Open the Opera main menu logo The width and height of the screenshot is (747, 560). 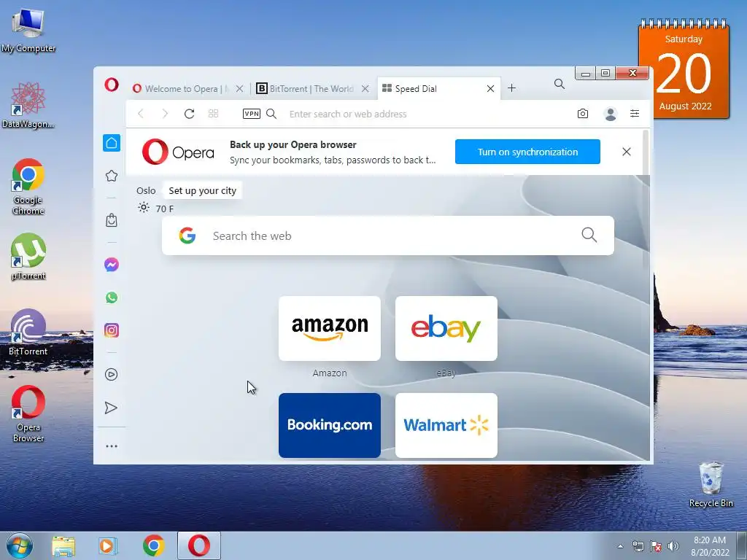pyautogui.click(x=112, y=85)
